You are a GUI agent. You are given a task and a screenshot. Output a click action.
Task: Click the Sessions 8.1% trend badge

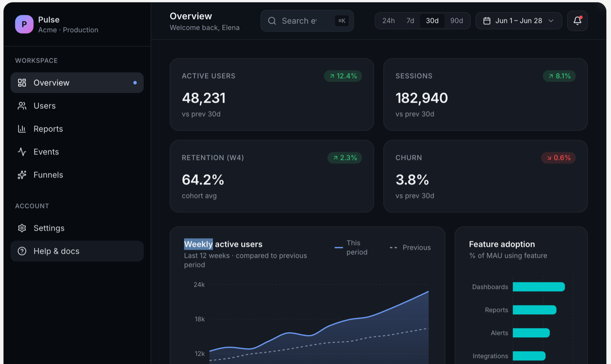(x=560, y=76)
